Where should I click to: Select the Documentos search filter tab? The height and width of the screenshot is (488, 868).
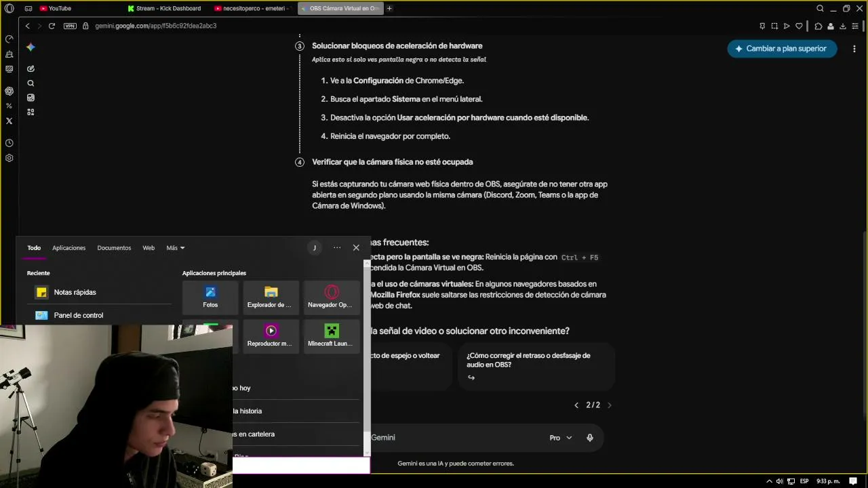point(114,248)
